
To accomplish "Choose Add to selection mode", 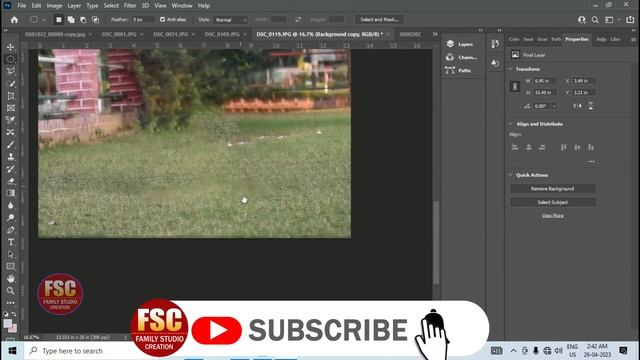I will click(71, 20).
